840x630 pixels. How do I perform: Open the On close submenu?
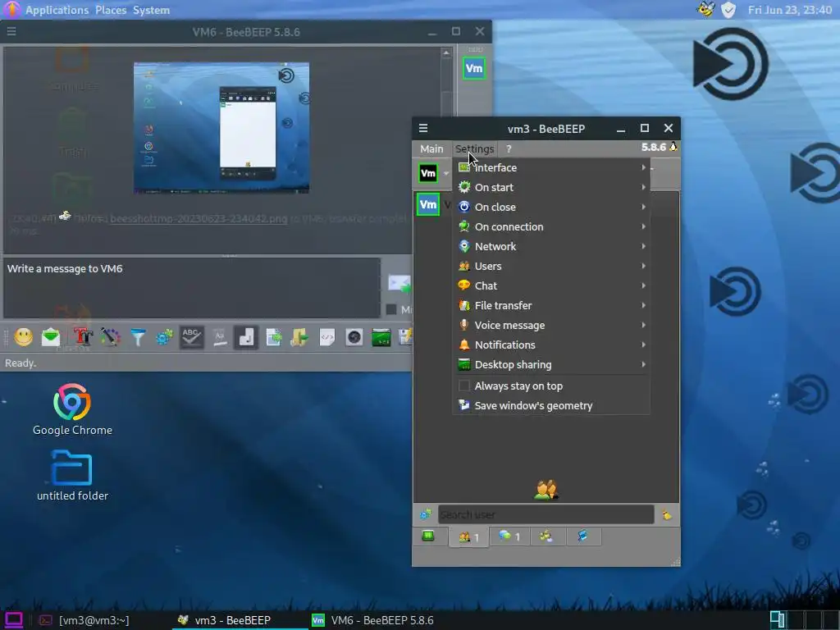point(552,208)
